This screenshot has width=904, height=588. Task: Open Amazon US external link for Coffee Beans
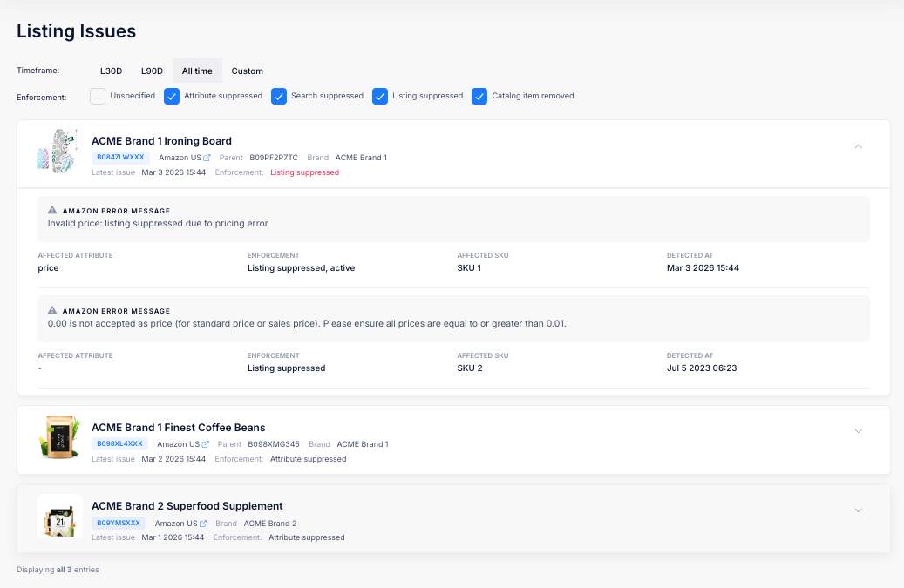coord(205,444)
